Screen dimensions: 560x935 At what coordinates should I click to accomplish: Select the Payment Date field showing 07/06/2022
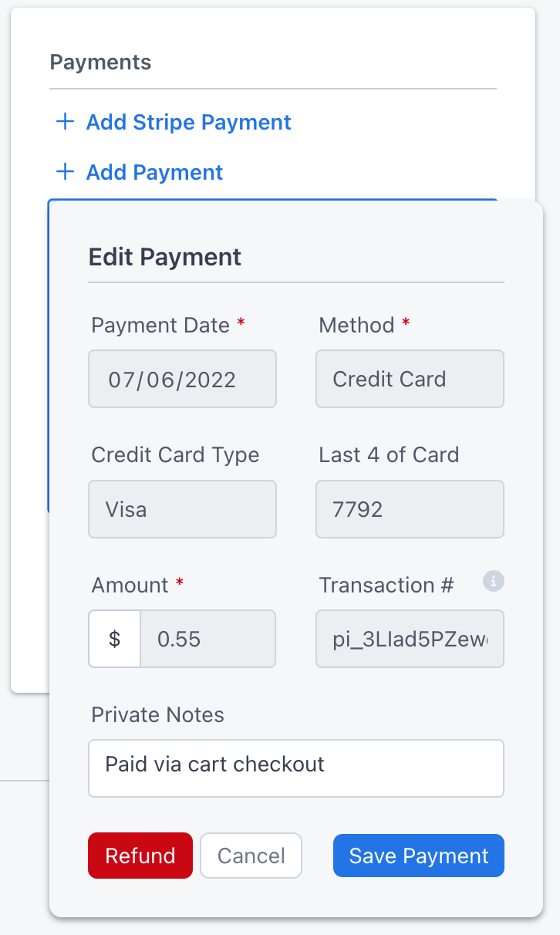point(183,379)
